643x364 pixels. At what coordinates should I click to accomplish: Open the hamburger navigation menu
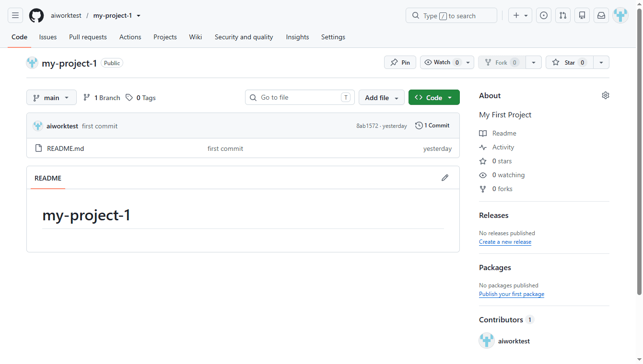(15, 15)
